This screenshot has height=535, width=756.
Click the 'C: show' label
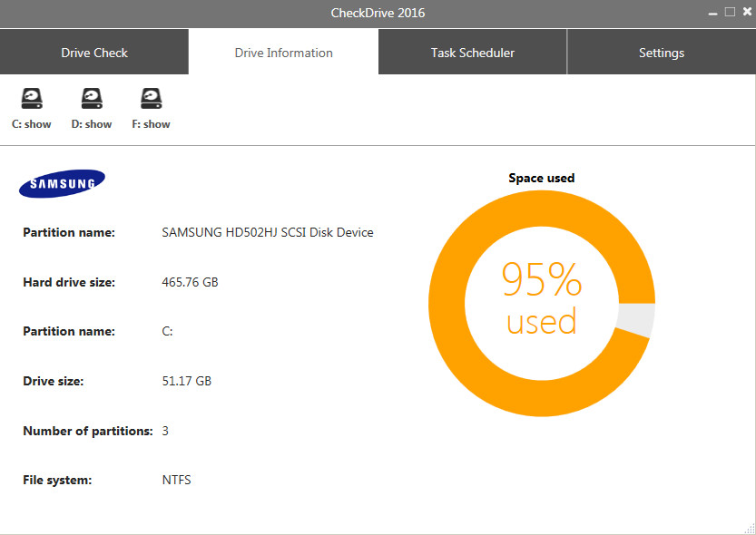click(32, 124)
